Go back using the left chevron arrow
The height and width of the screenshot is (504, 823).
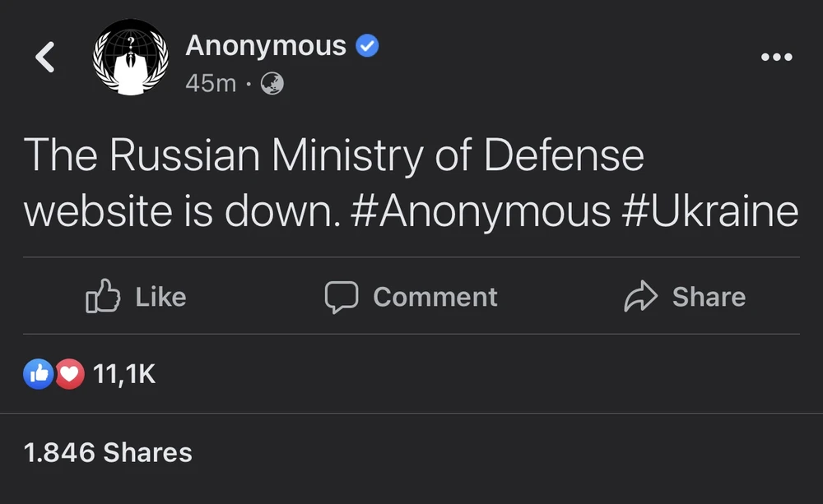click(x=46, y=58)
